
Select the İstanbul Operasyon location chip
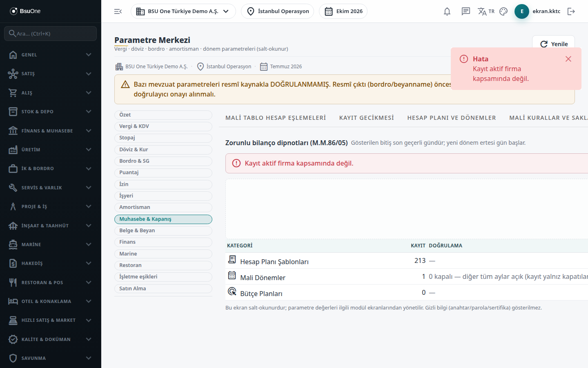click(278, 11)
